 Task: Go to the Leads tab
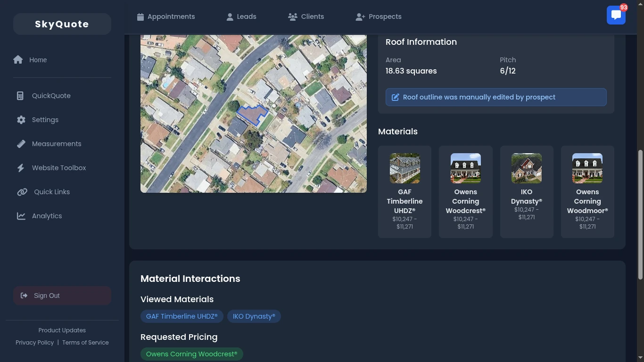coord(241,16)
